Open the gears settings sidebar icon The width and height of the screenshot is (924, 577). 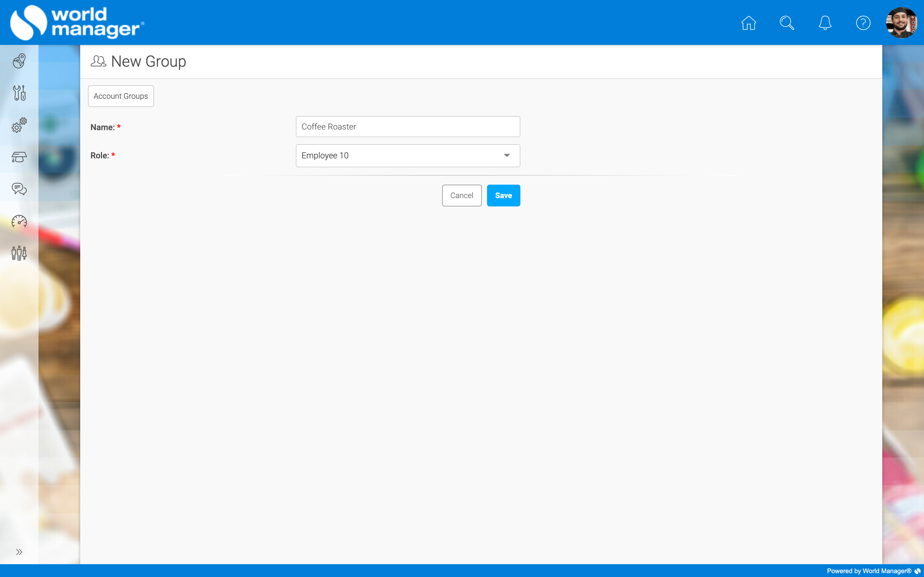pos(19,125)
